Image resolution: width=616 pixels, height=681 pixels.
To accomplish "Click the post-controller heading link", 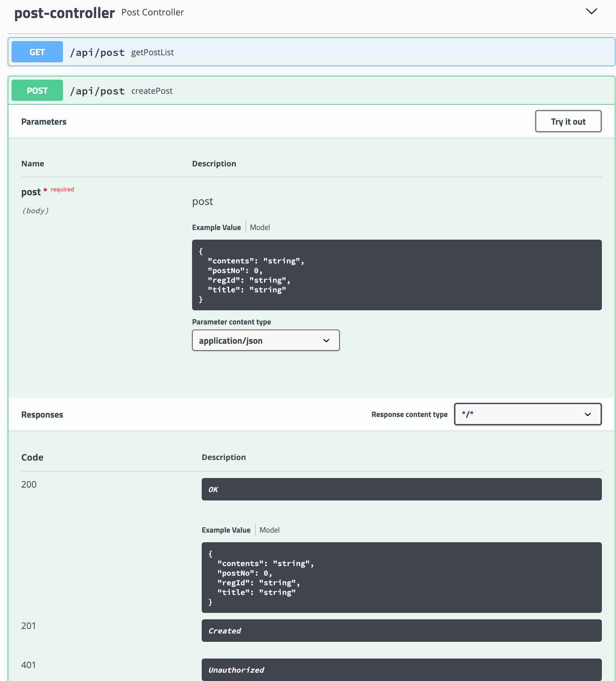I will tap(65, 13).
